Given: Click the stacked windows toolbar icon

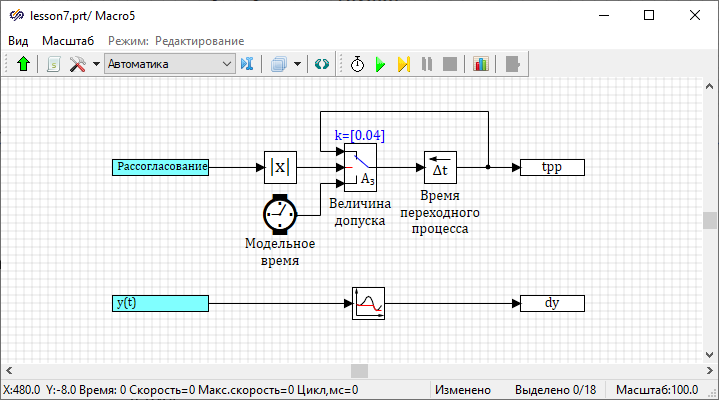Looking at the screenshot, I should 278,64.
